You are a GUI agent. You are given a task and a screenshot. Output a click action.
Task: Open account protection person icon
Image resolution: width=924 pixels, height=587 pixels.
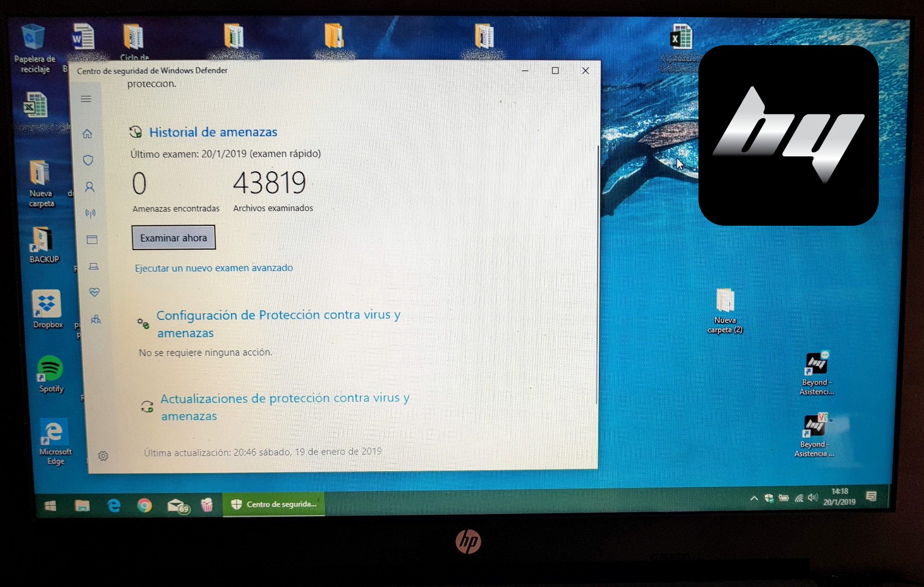point(90,186)
